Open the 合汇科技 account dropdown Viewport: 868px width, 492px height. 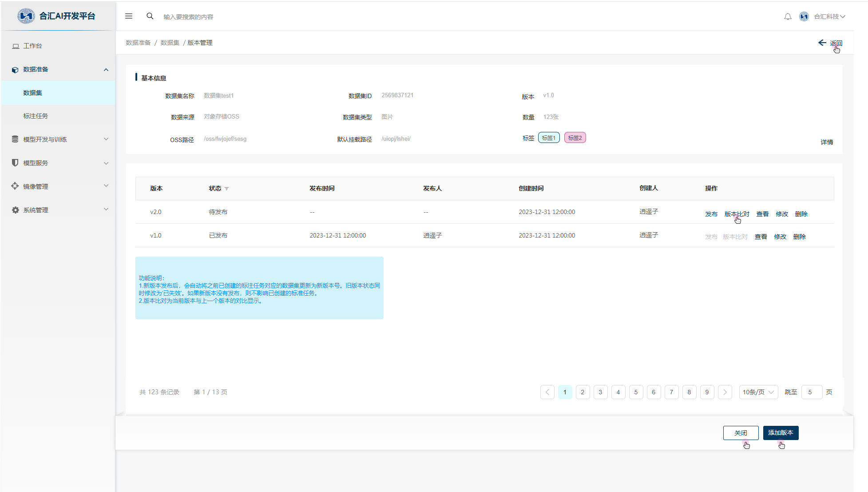pyautogui.click(x=829, y=17)
